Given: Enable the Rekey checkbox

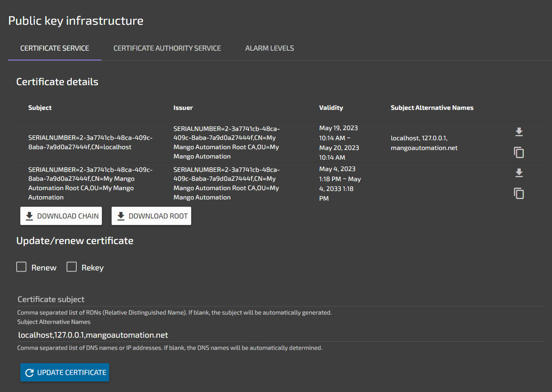Looking at the screenshot, I should [72, 267].
